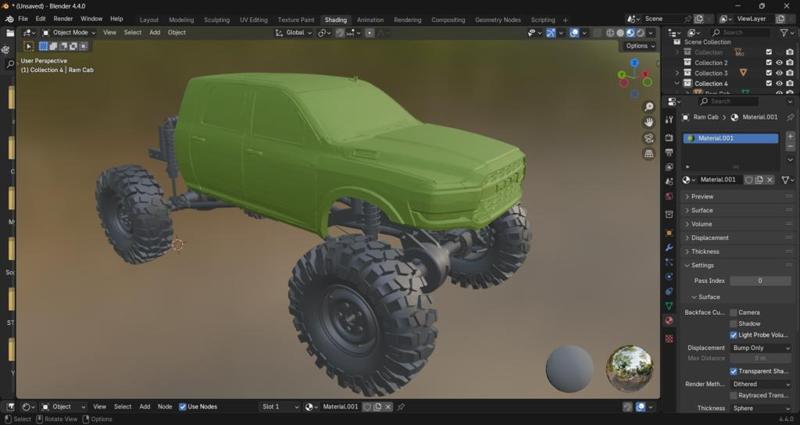This screenshot has height=425, width=800.
Task: Click the Z axis on the navigation gizmo
Action: click(634, 63)
